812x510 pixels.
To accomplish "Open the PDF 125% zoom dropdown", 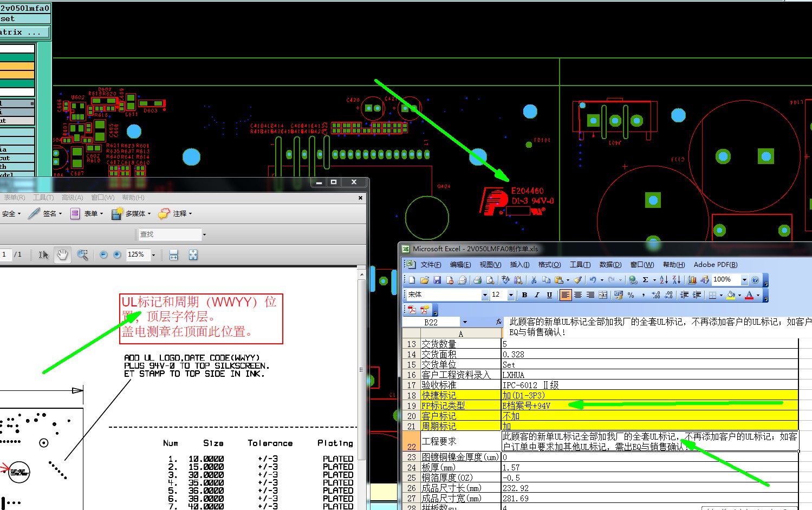I will [x=154, y=255].
